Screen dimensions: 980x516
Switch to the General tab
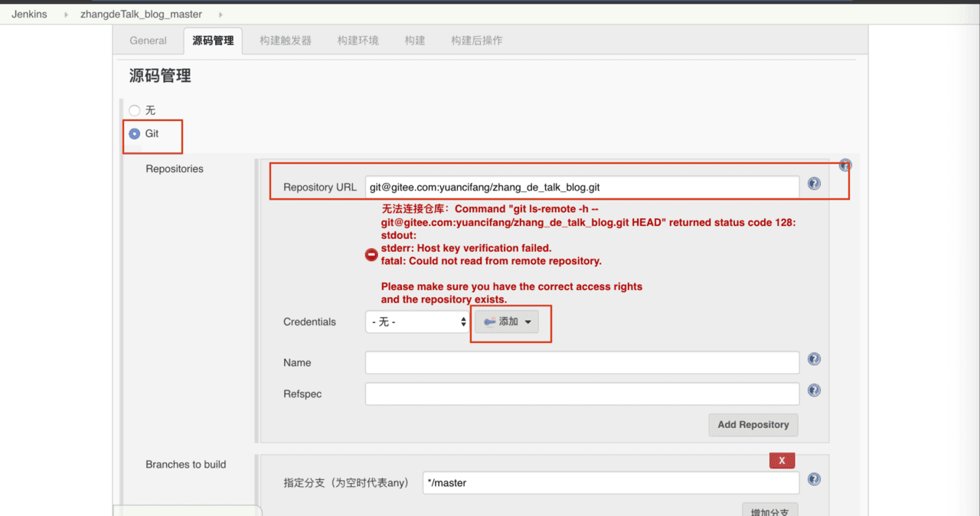coord(148,41)
